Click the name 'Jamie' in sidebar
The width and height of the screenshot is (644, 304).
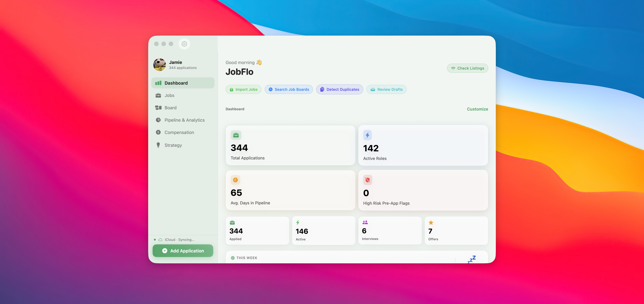[x=175, y=62]
